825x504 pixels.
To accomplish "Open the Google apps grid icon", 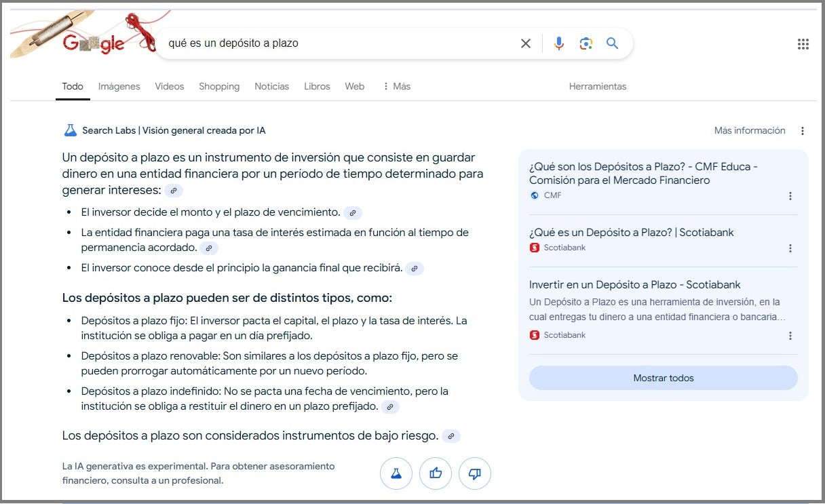I will pos(803,44).
